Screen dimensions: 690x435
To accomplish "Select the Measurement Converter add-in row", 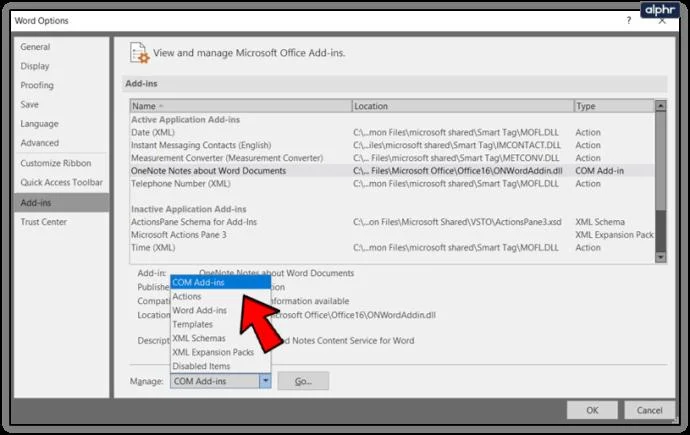I will 392,157.
